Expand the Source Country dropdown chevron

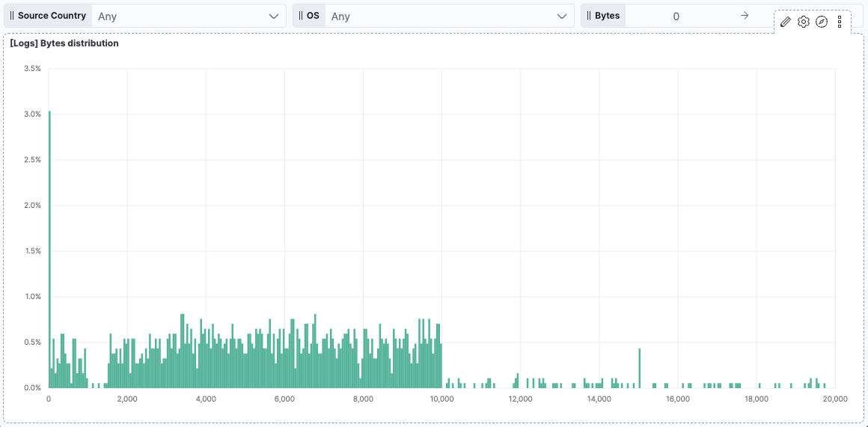tap(274, 16)
